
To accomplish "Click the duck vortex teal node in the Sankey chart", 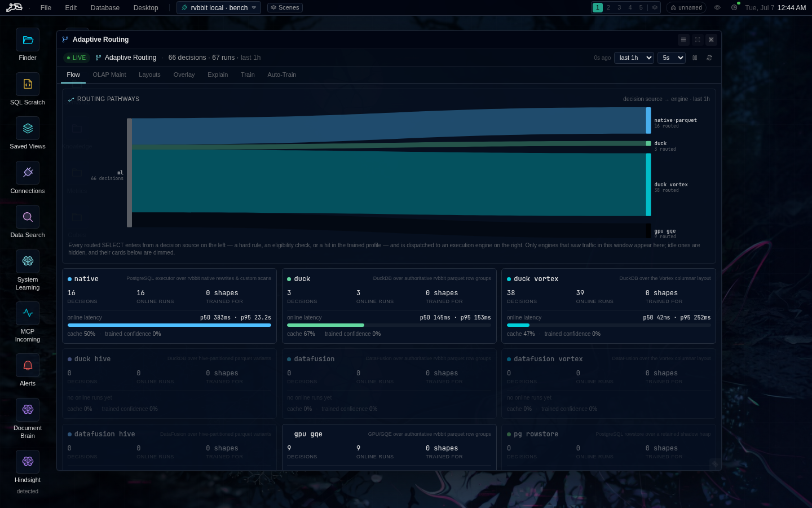I will click(648, 185).
